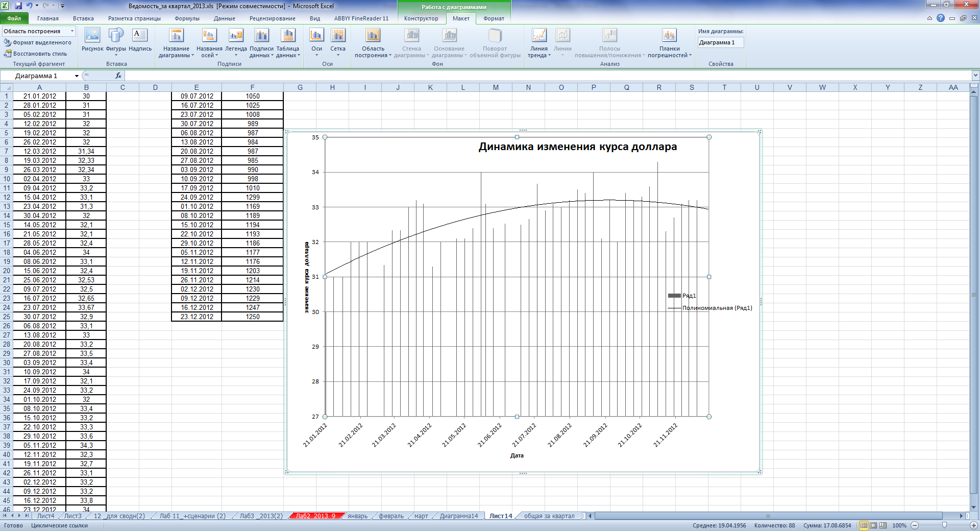
Task: Open the Легенда legend options
Action: 236,43
